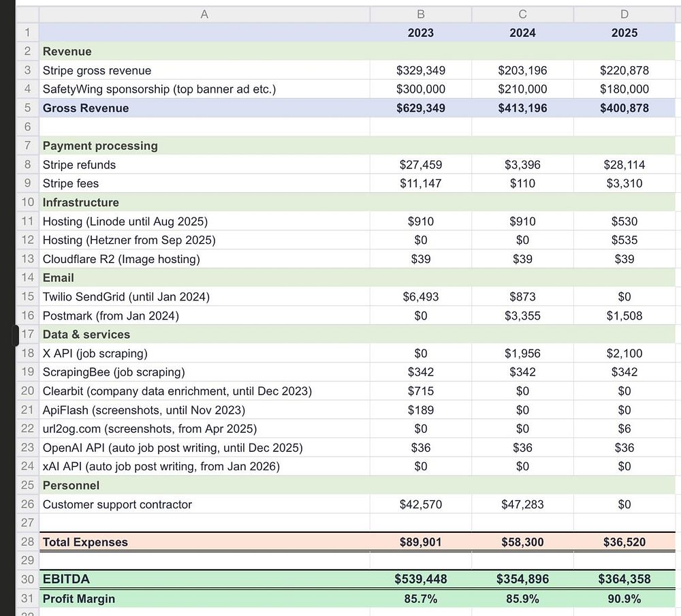Select column A header
The width and height of the screenshot is (681, 616).
pyautogui.click(x=204, y=14)
